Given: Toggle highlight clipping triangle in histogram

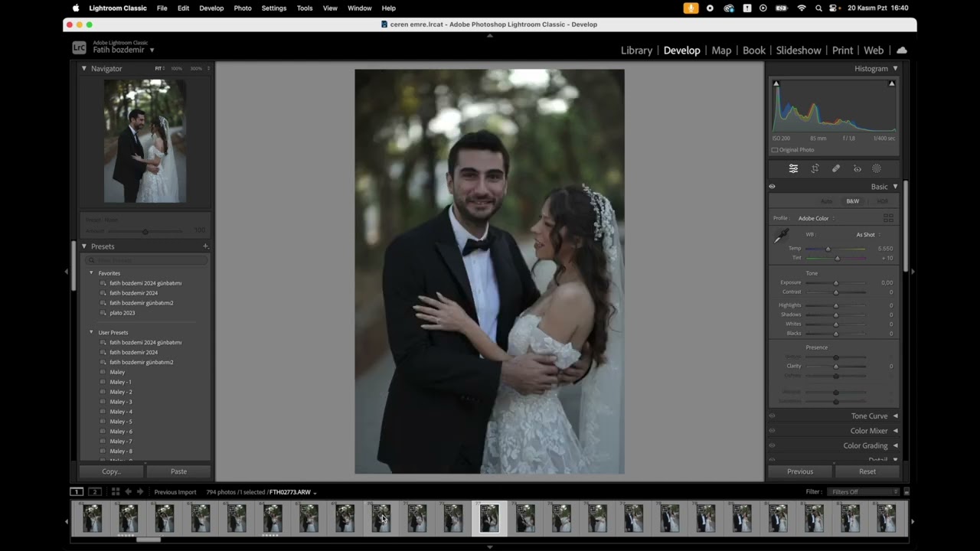Looking at the screenshot, I should [891, 83].
